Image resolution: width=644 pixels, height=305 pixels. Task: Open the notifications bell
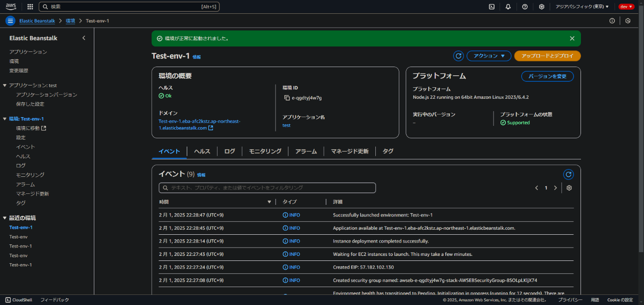pyautogui.click(x=508, y=7)
